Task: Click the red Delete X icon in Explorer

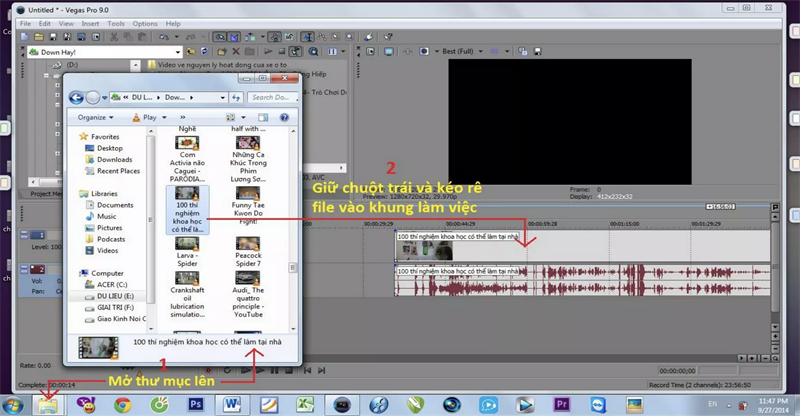Action: (236, 52)
